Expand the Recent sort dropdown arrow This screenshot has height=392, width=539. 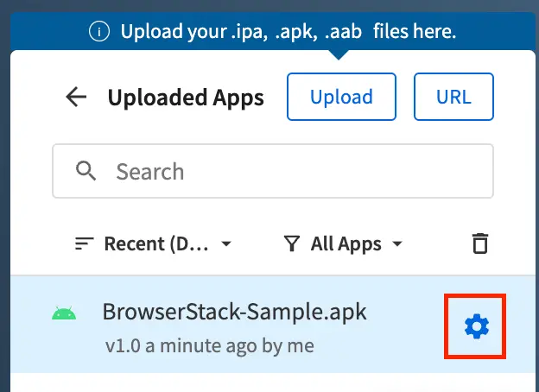coord(226,244)
